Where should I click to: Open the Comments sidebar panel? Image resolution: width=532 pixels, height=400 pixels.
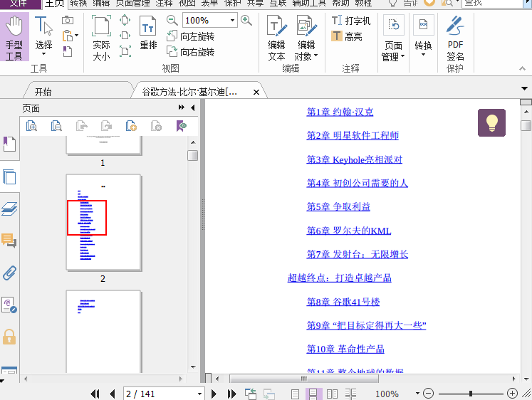[x=9, y=241]
